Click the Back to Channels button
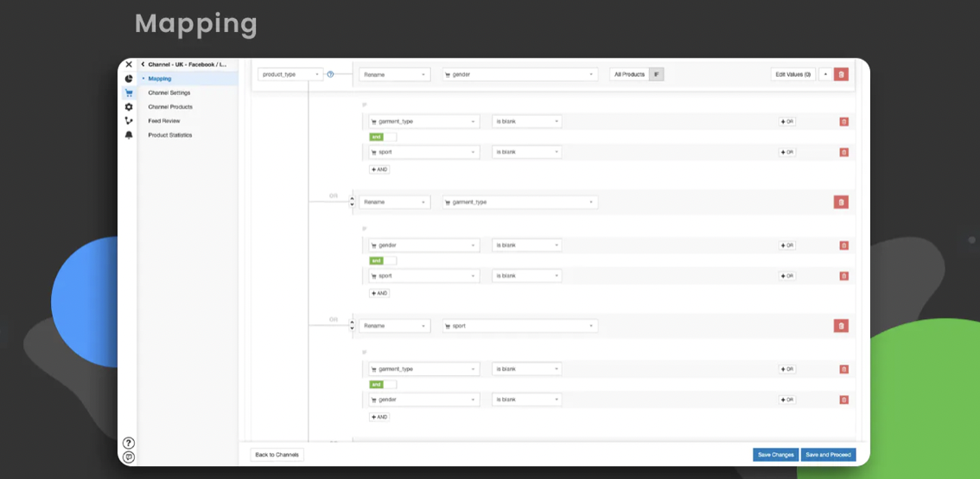Screen dimensions: 980x479 pos(277,455)
